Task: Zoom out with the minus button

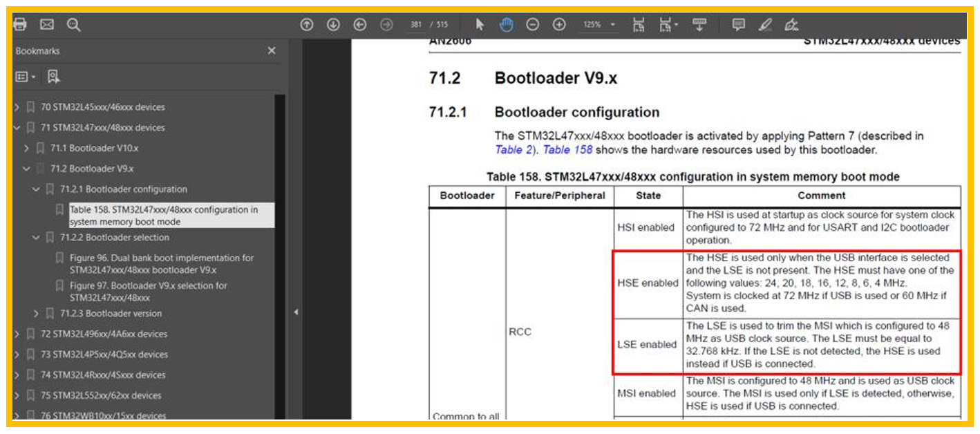Action: [532, 25]
